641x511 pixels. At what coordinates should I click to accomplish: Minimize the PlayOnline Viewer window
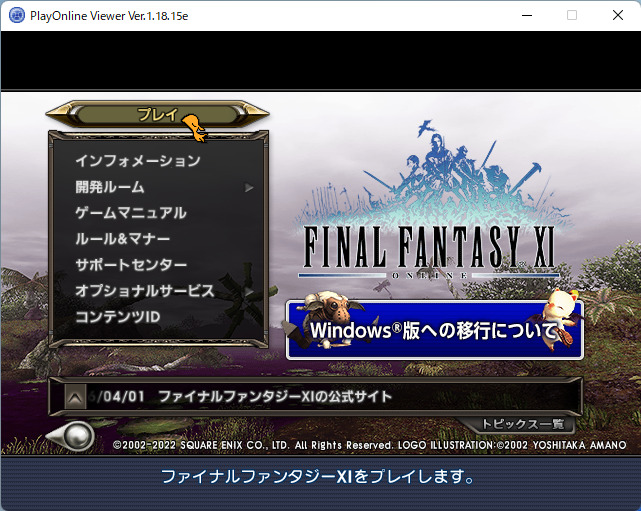[527, 16]
